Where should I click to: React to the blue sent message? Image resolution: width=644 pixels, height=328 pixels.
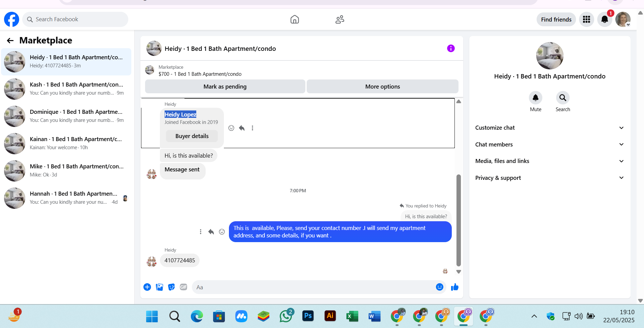pos(222,232)
